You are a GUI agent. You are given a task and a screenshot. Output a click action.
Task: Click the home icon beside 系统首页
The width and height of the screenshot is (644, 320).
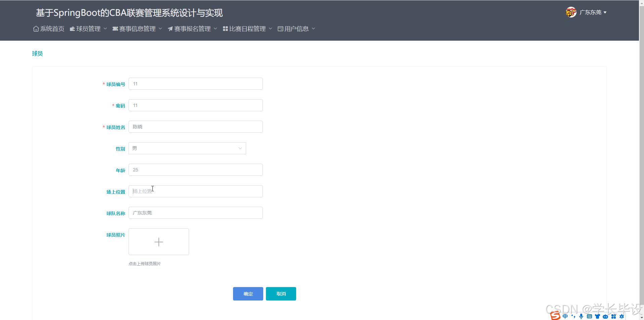[36, 29]
